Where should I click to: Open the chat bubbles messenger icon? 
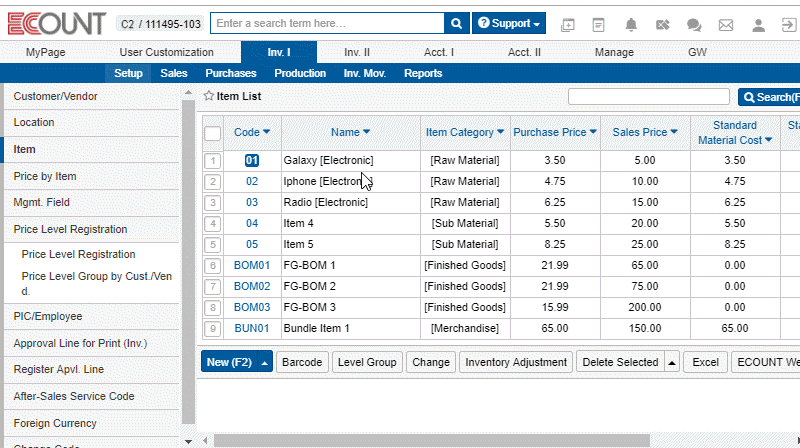tap(694, 24)
